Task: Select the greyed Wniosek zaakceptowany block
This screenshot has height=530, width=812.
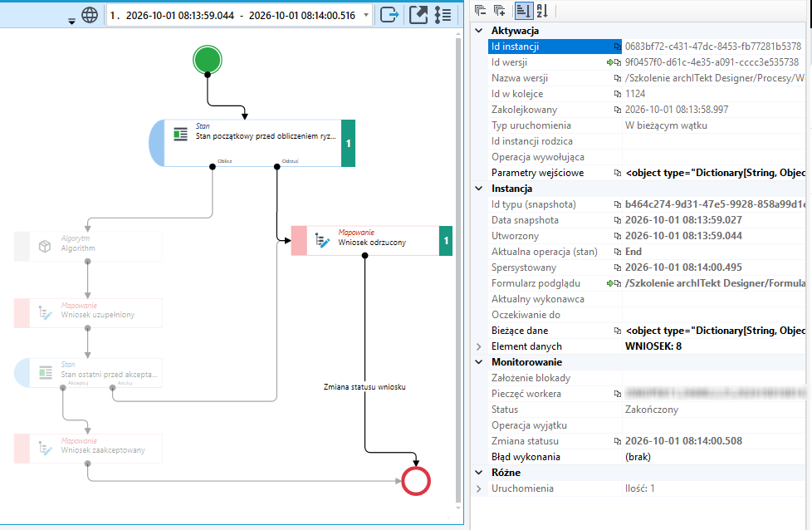Action: (x=88, y=449)
